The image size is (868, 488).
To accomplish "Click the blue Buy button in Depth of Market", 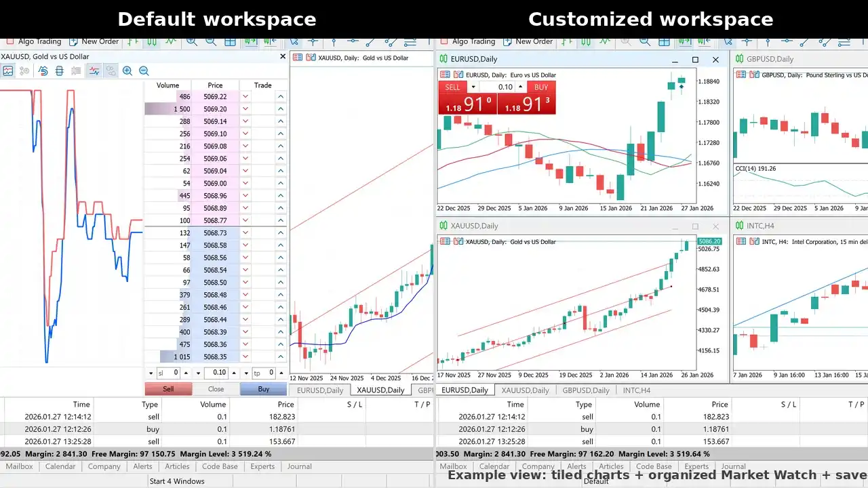I will pos(264,389).
